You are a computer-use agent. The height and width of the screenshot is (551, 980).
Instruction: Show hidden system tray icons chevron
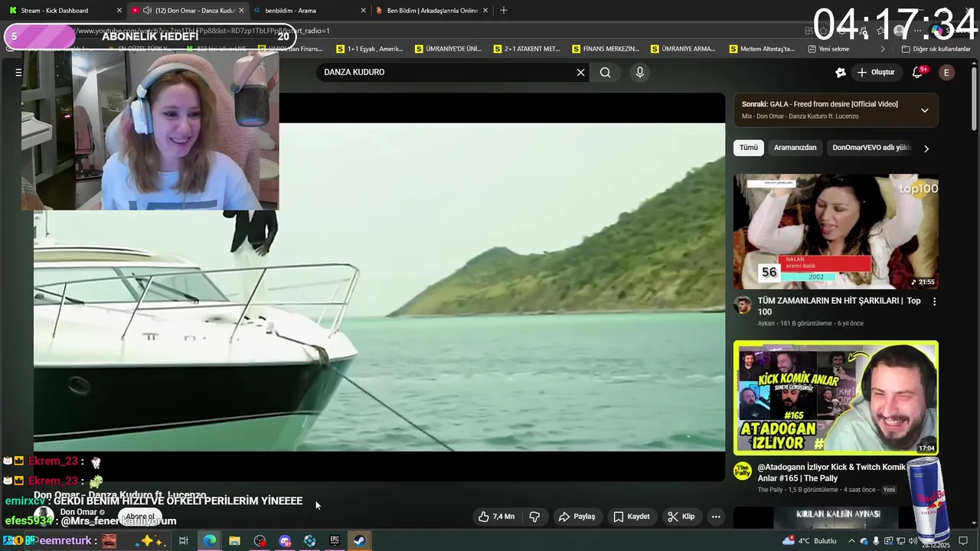[x=851, y=541]
